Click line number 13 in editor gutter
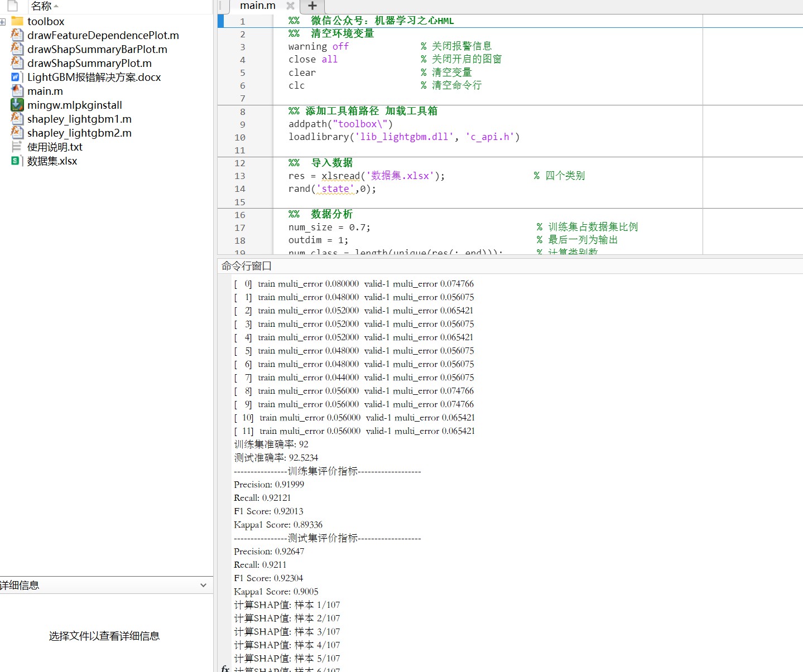This screenshot has width=803, height=672. (x=240, y=176)
